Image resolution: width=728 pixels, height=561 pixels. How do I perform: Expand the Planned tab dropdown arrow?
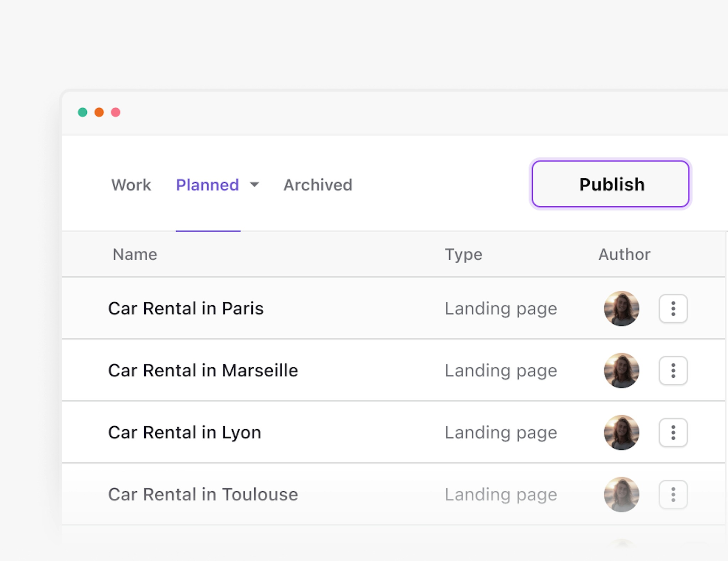255,184
